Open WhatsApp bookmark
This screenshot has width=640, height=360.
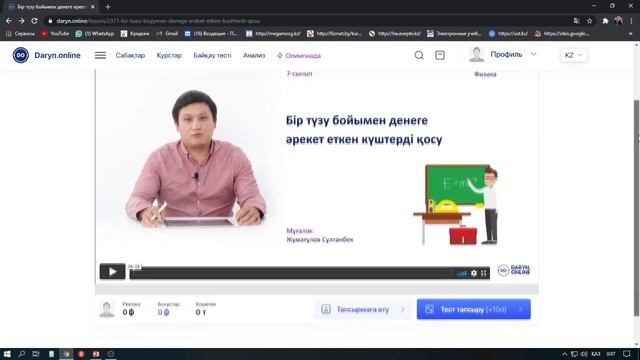tap(95, 33)
